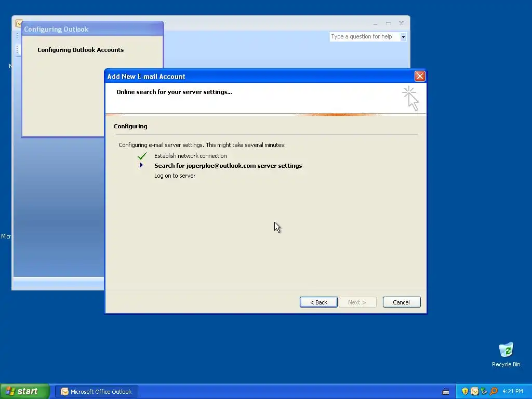Cancel the Add New E-mail Account wizard
Image resolution: width=532 pixels, height=399 pixels.
pos(402,302)
